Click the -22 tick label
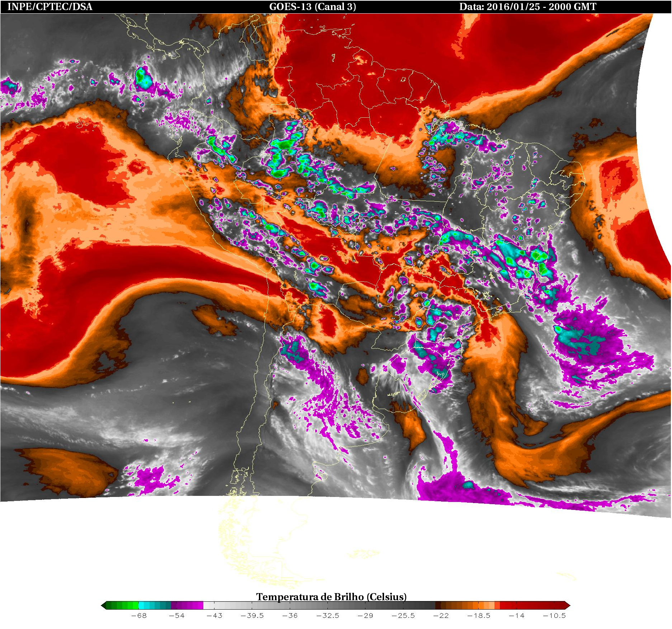 pos(441,616)
